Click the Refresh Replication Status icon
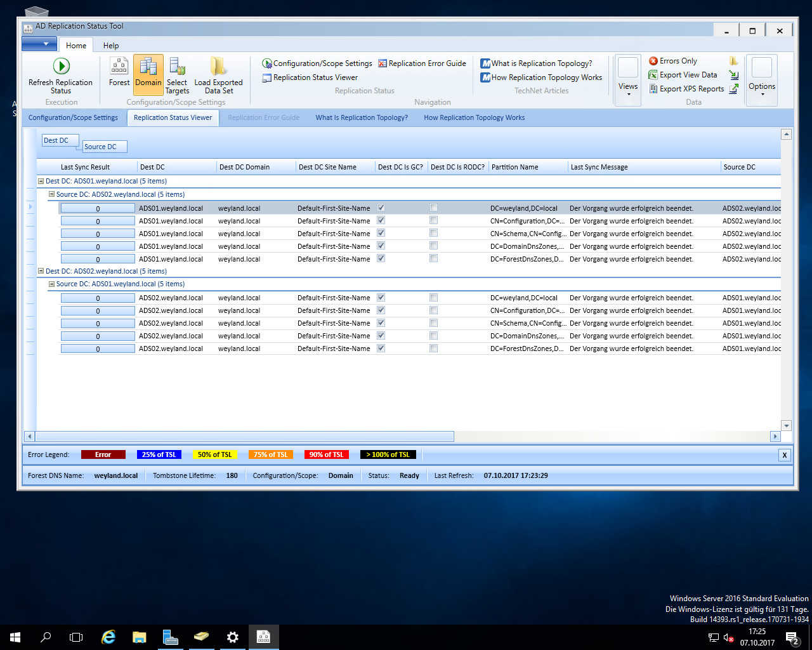 61,67
